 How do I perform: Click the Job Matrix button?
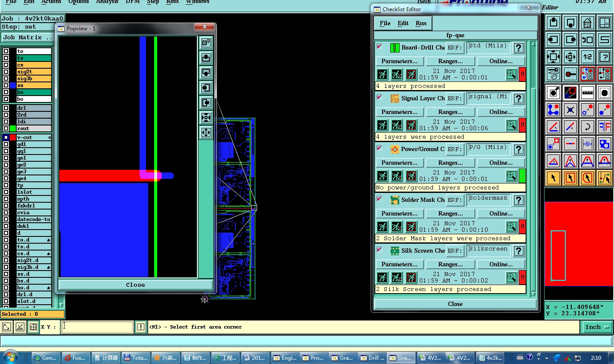(x=27, y=38)
